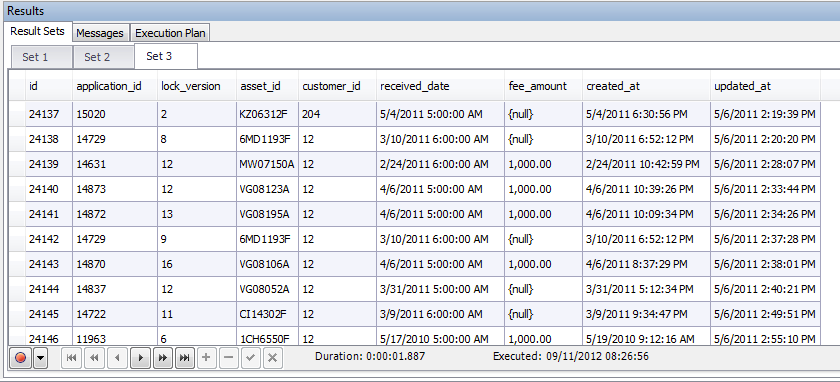Click application_id cell 14837
Viewport: 840px width, 382px height.
115,289
